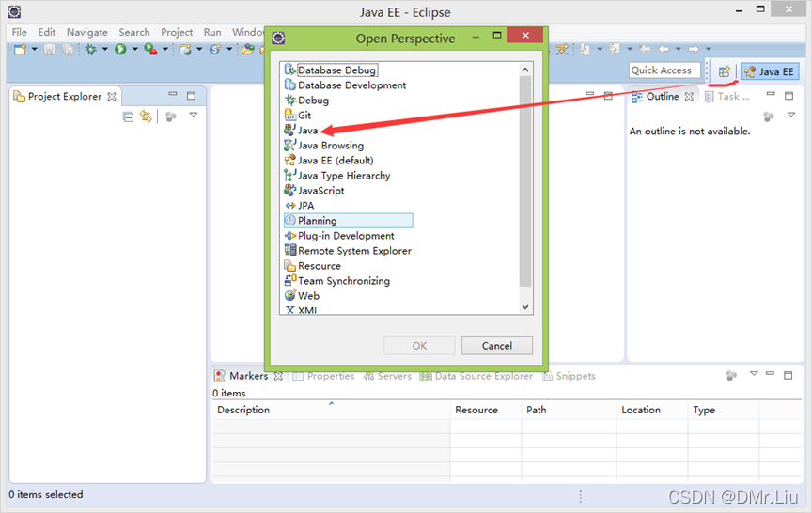Minimize the Project Explorer view

[173, 94]
